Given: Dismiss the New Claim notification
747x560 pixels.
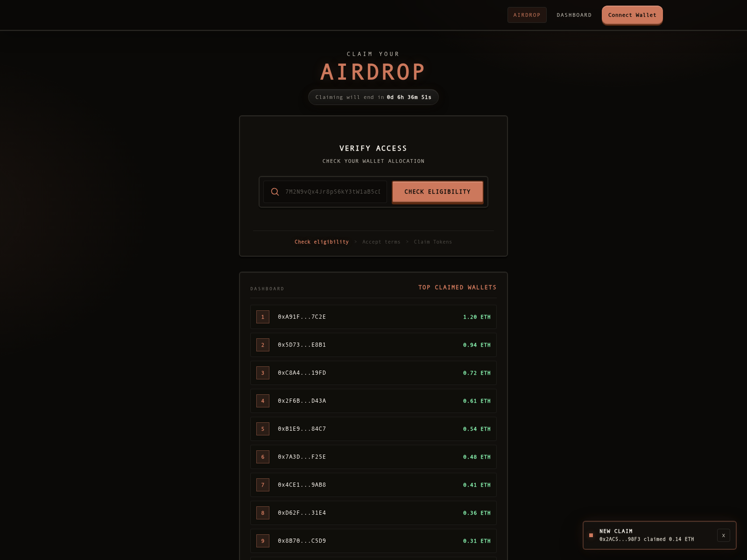Looking at the screenshot, I should pyautogui.click(x=724, y=535).
